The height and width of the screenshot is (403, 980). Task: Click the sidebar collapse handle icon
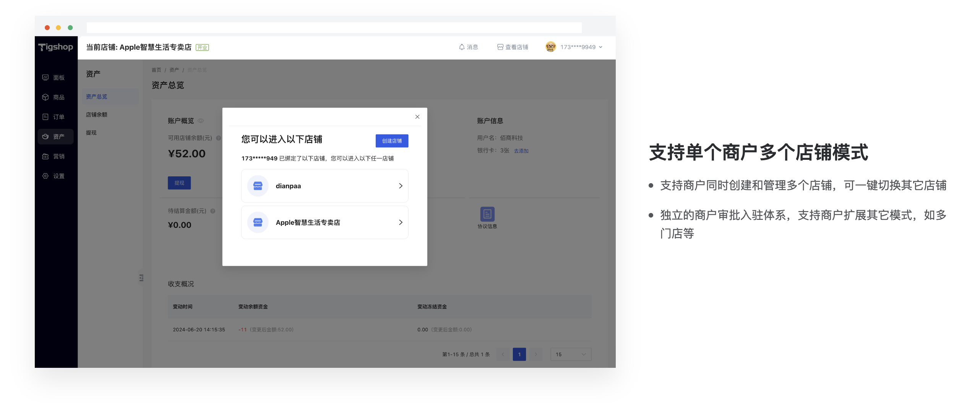pos(141,278)
